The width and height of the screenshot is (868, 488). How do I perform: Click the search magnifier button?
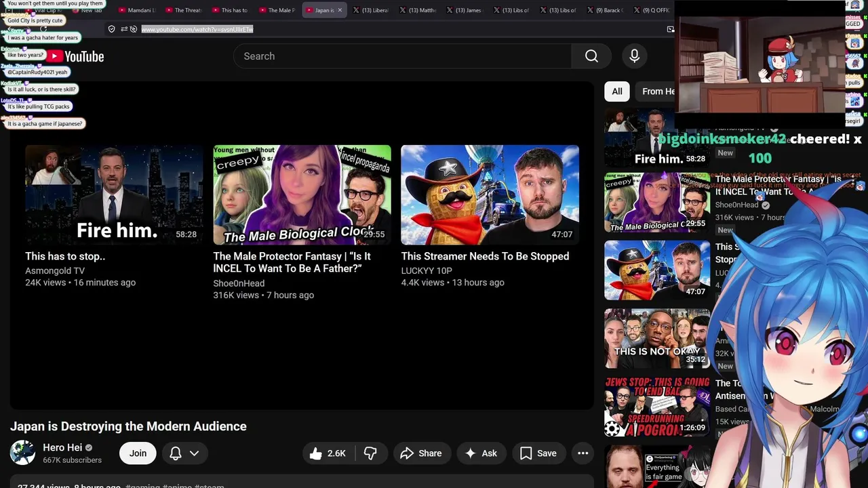(x=592, y=56)
